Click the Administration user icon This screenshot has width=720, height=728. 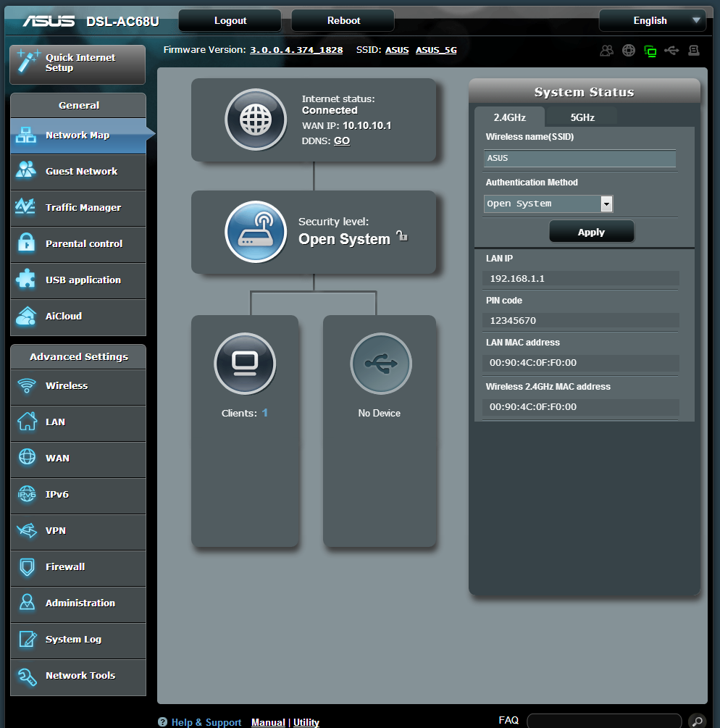tap(27, 602)
